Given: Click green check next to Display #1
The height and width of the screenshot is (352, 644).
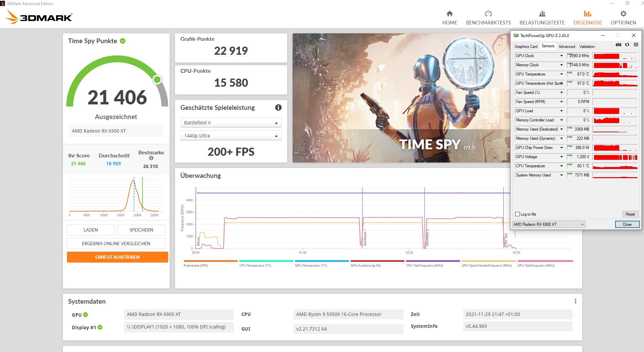Looking at the screenshot, I should (100, 327).
